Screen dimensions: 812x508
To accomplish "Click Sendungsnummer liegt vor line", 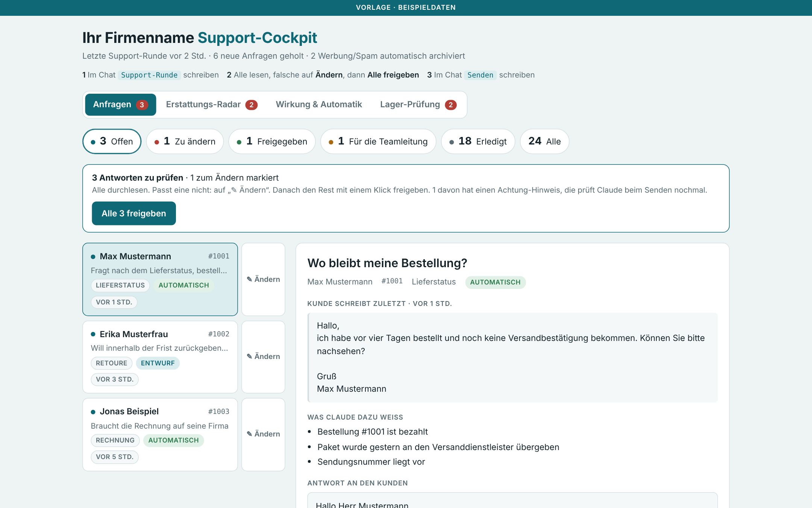I will coord(371,462).
